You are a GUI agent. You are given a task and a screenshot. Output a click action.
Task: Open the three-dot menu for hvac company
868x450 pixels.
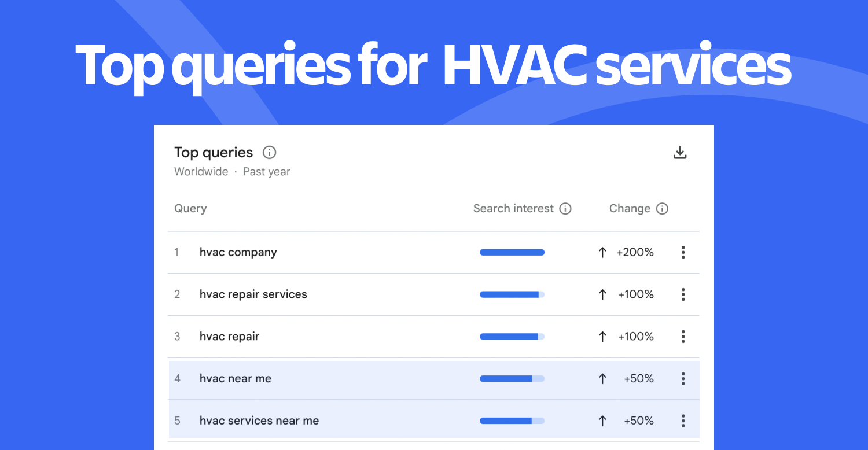click(683, 252)
